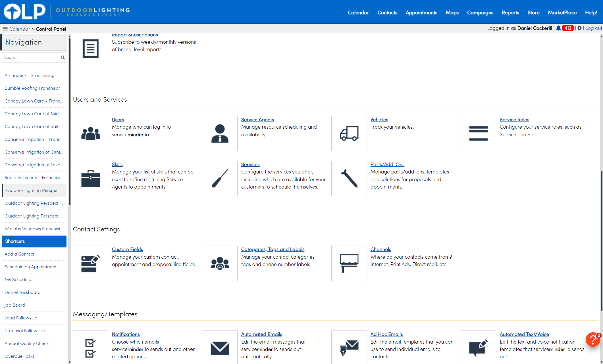This screenshot has height=364, width=603.
Task: Select the Appointments menu item
Action: pyautogui.click(x=421, y=12)
